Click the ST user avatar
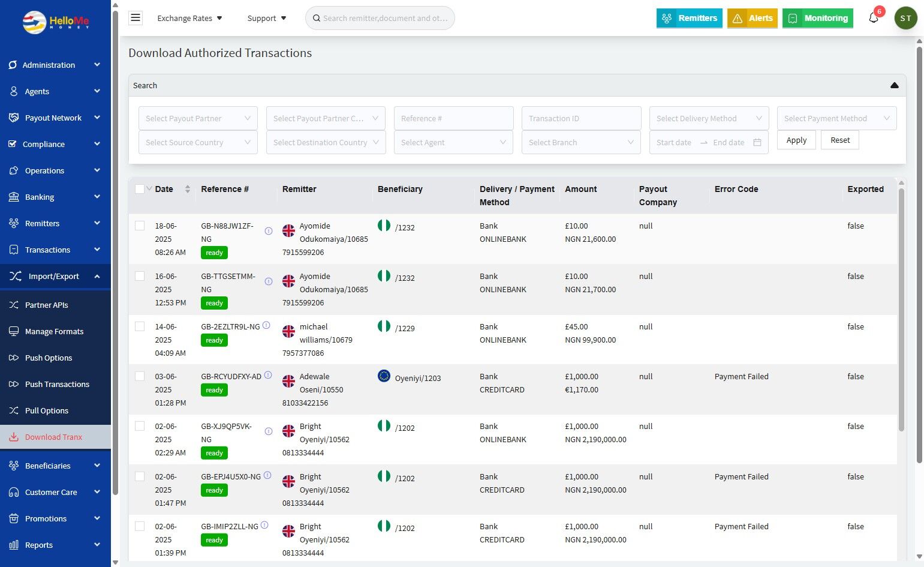The height and width of the screenshot is (567, 924). click(x=905, y=18)
